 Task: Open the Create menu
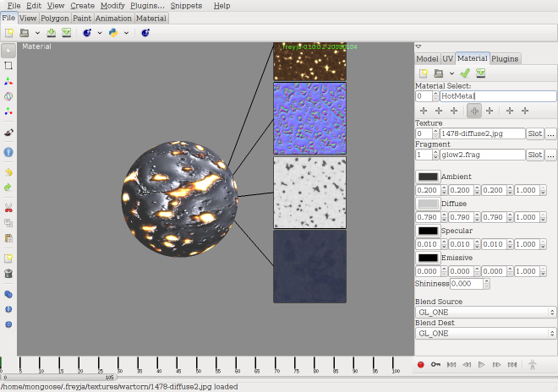[x=82, y=6]
